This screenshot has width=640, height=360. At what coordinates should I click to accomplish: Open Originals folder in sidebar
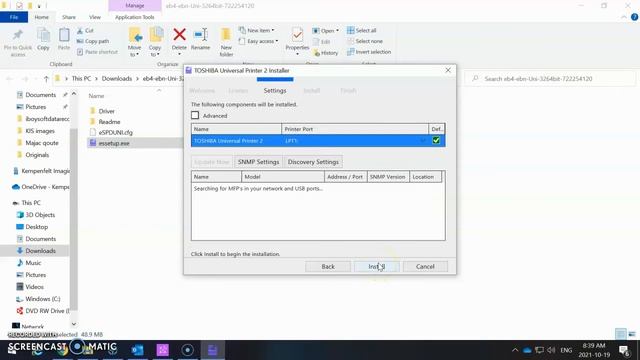tap(37, 155)
